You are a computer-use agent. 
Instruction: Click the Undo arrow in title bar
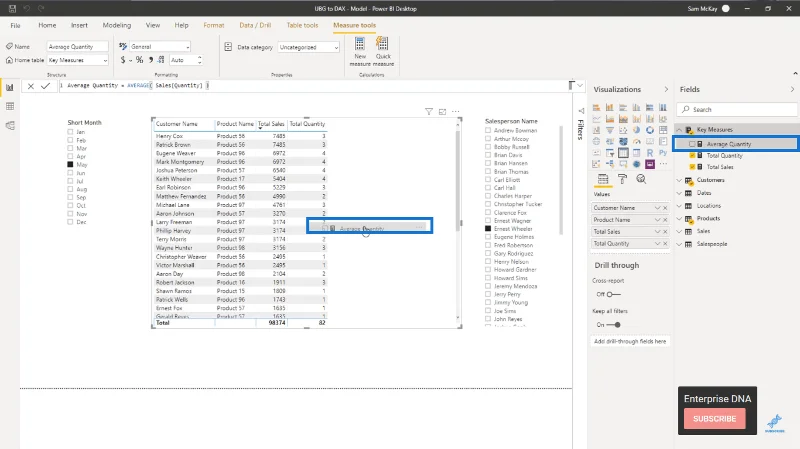27,9
